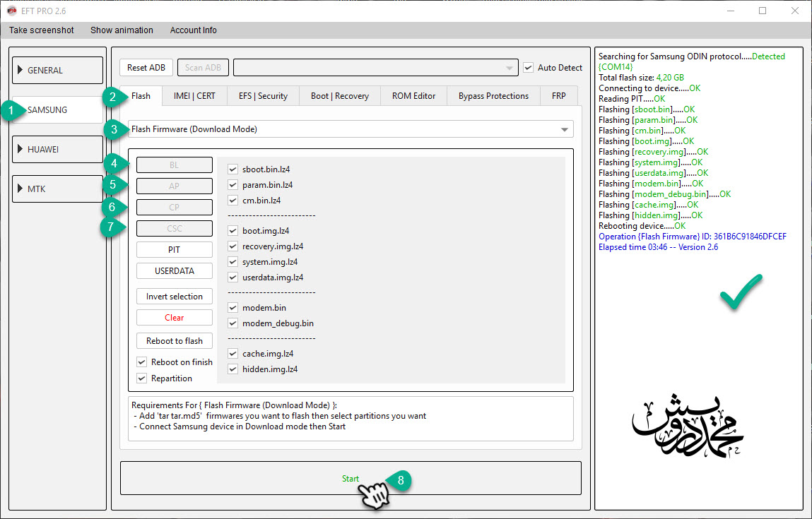The height and width of the screenshot is (519, 812).
Task: Open Take screenshot menu item
Action: pyautogui.click(x=42, y=30)
